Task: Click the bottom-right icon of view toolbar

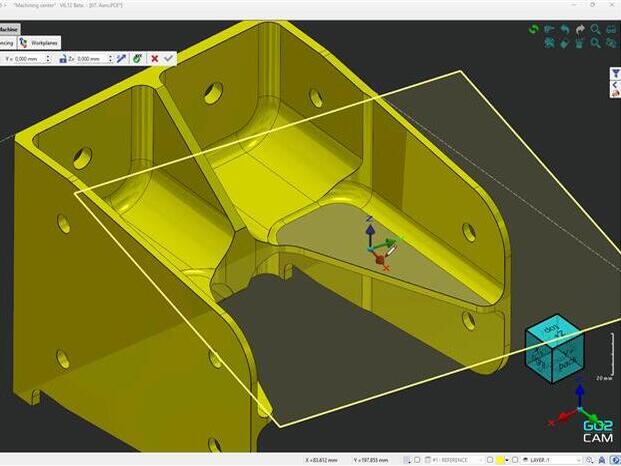Action: (x=611, y=43)
